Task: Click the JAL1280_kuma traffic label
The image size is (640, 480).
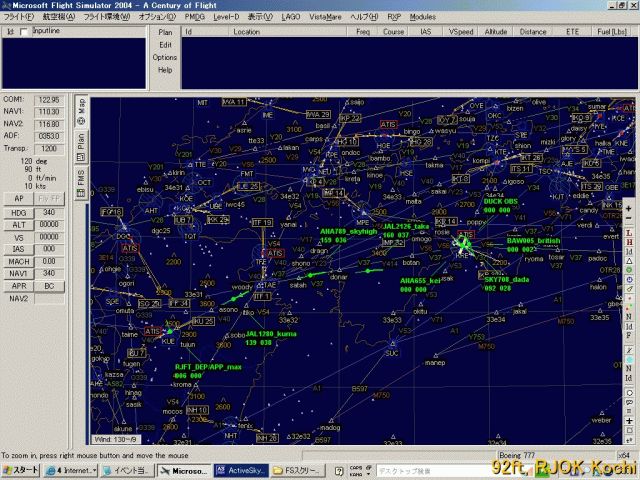Action: (x=272, y=334)
